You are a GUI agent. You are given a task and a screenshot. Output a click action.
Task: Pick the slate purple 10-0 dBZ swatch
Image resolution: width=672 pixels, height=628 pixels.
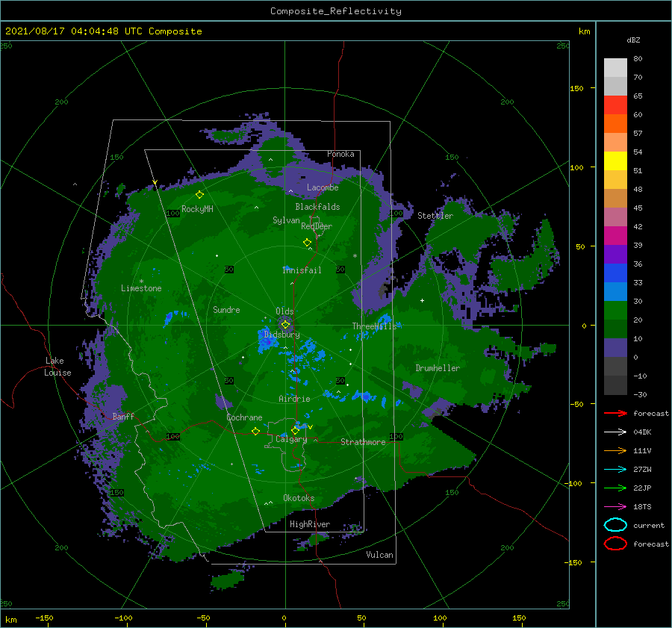coord(615,348)
